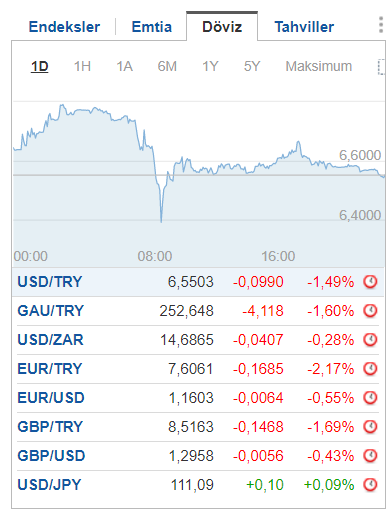Click the dotted expand-chart icon
This screenshot has width=392, height=511.
(x=381, y=67)
